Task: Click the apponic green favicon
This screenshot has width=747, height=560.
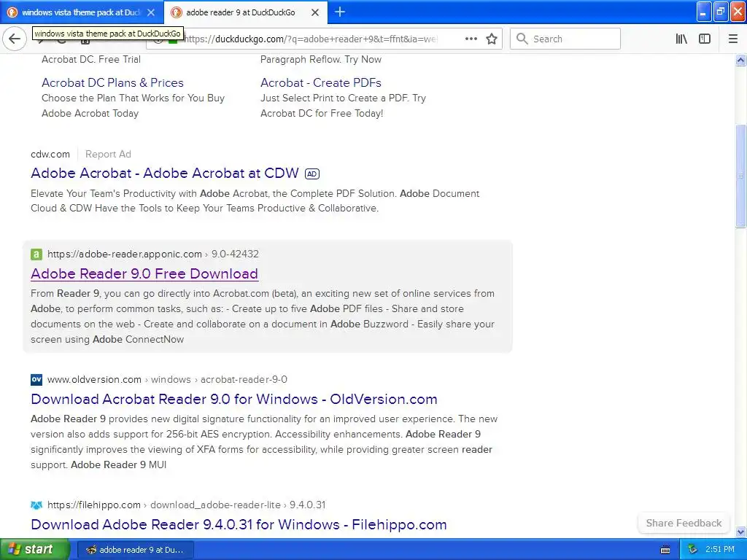Action: tap(36, 254)
